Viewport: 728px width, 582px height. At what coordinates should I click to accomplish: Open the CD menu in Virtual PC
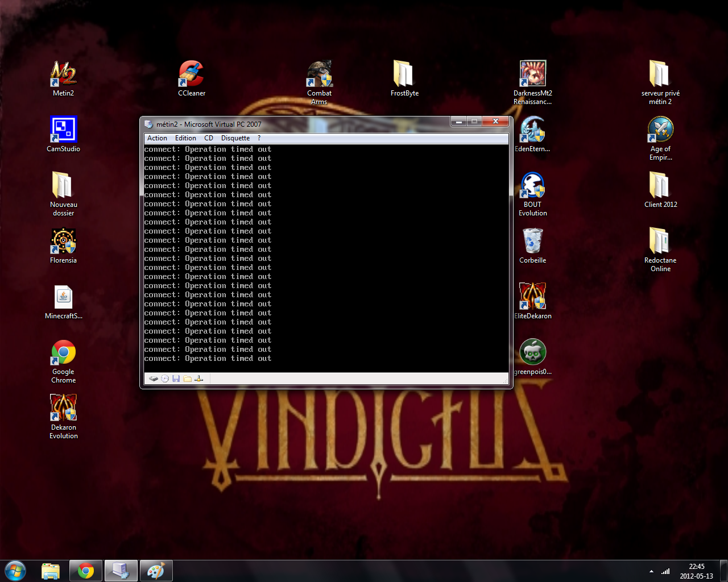(x=209, y=138)
